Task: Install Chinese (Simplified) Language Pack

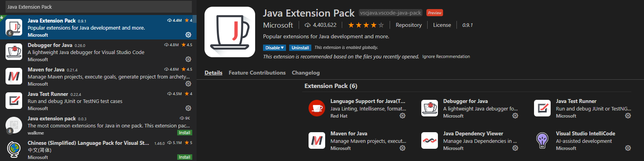Action: pyautogui.click(x=185, y=157)
